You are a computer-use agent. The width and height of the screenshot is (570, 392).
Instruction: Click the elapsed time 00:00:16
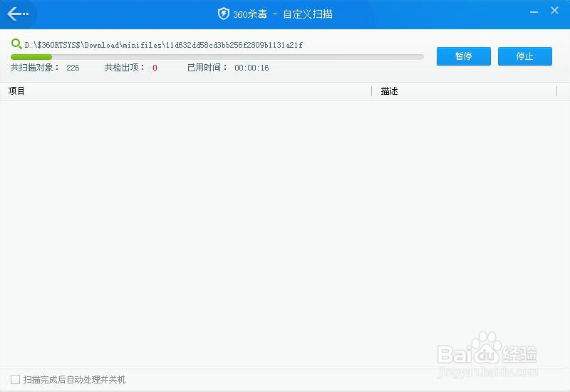coord(252,68)
